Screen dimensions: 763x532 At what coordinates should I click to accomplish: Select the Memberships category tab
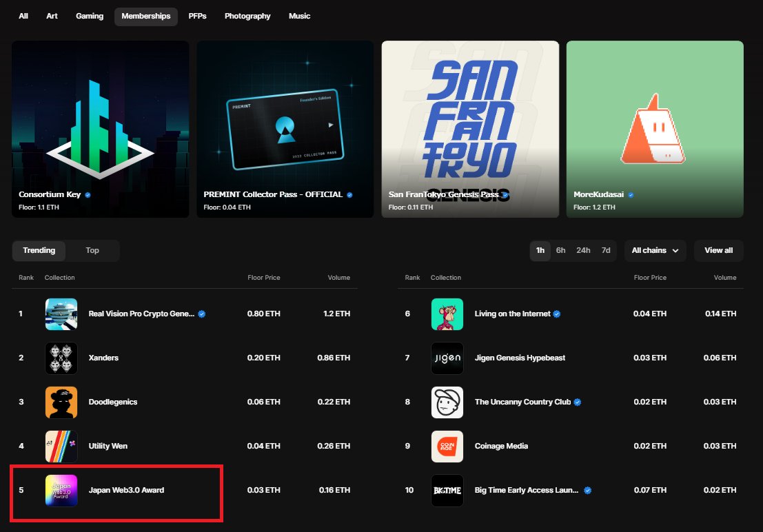tap(146, 16)
